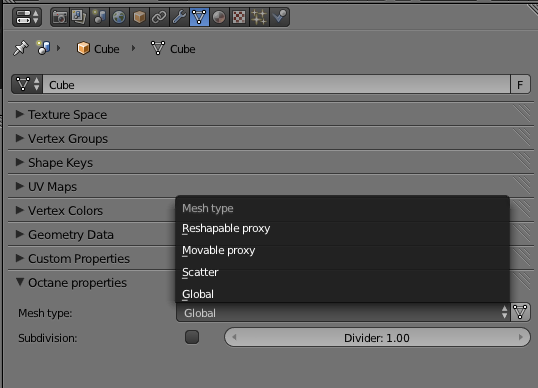The image size is (538, 388).
Task: Open the Render Layers properties tab
Action: click(x=79, y=17)
